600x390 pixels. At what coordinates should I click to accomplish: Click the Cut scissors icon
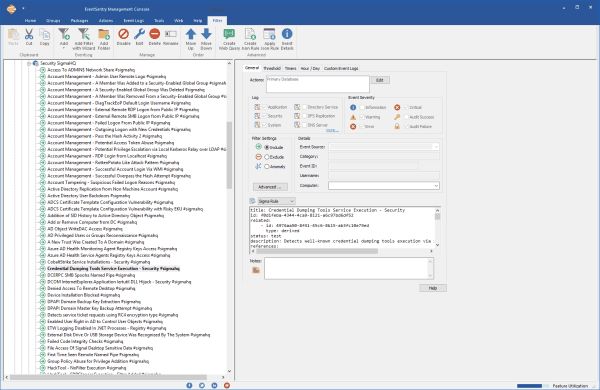pos(29,35)
